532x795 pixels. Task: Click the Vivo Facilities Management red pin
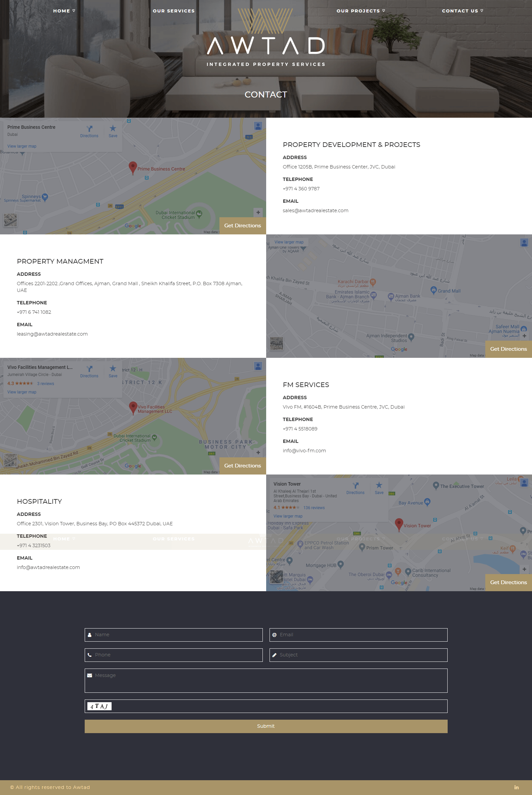coord(133,408)
